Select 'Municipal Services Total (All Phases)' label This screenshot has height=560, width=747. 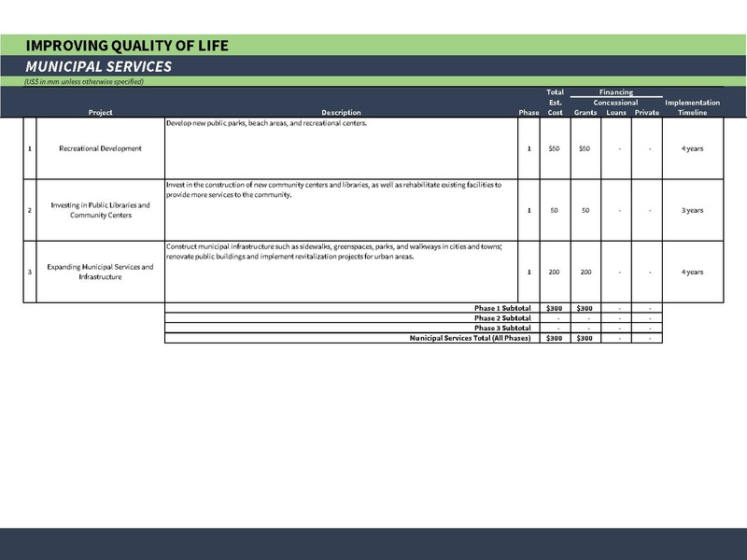coord(470,338)
